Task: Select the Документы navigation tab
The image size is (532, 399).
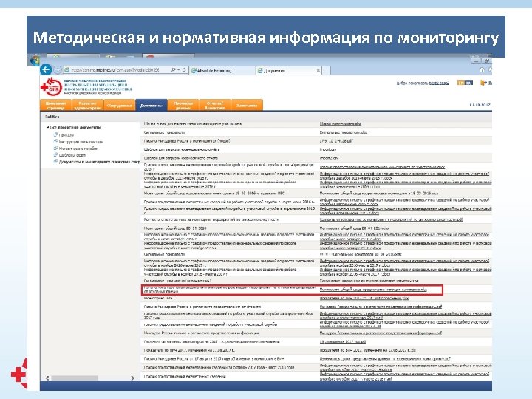Action: [151, 105]
